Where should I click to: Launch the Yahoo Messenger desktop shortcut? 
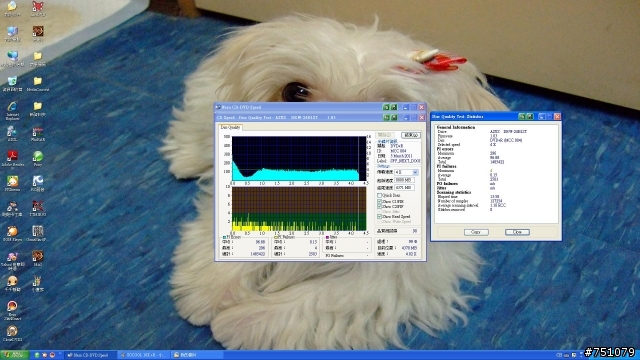point(12,260)
